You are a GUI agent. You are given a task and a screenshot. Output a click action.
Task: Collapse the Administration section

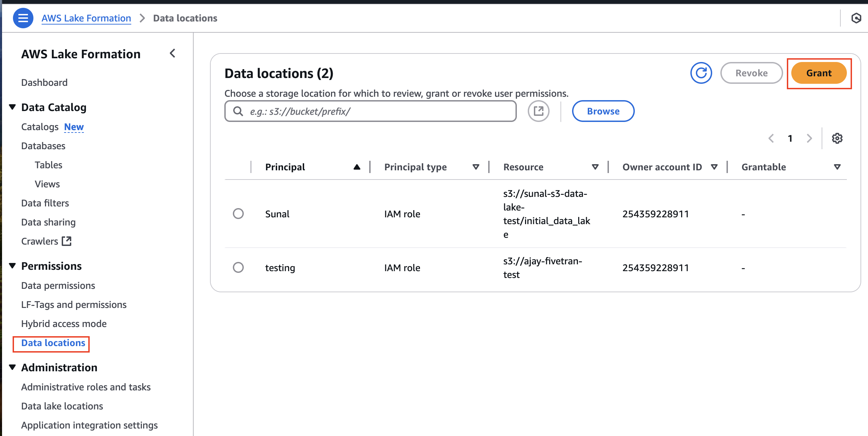coord(12,368)
